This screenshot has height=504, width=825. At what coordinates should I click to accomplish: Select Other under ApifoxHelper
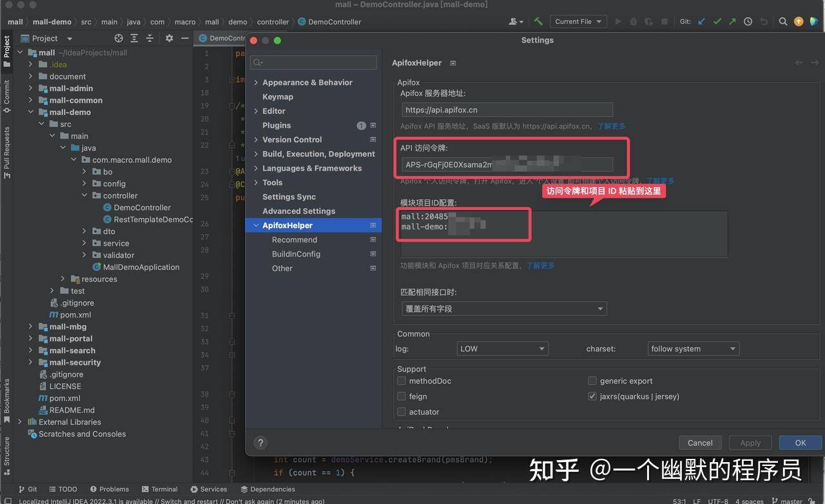pyautogui.click(x=282, y=268)
